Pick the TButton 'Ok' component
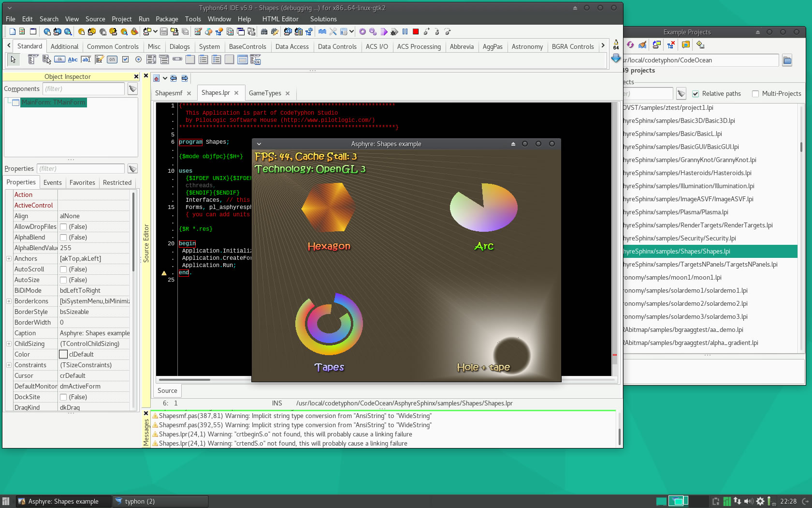Viewport: 812px width, 508px height. click(60, 60)
